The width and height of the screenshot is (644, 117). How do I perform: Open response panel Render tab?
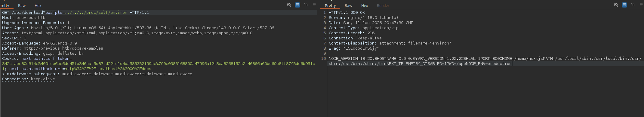[383, 5]
